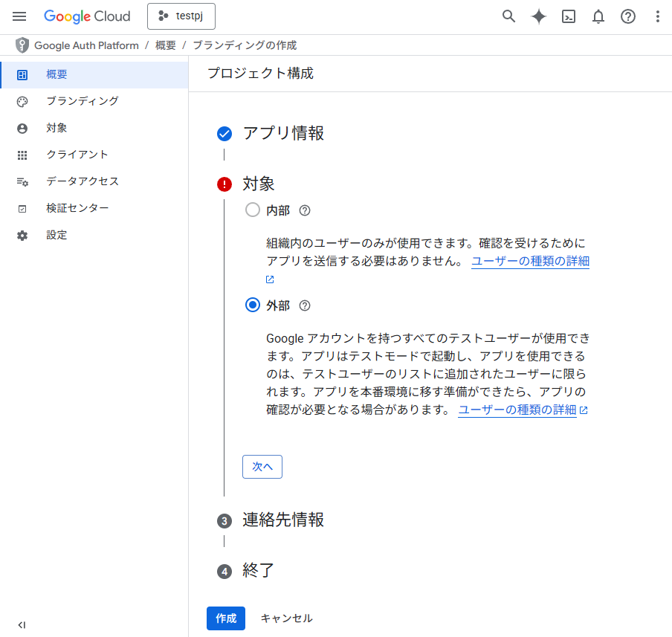This screenshot has width=672, height=637.
Task: Open the help question mark menu
Action: coord(628,16)
